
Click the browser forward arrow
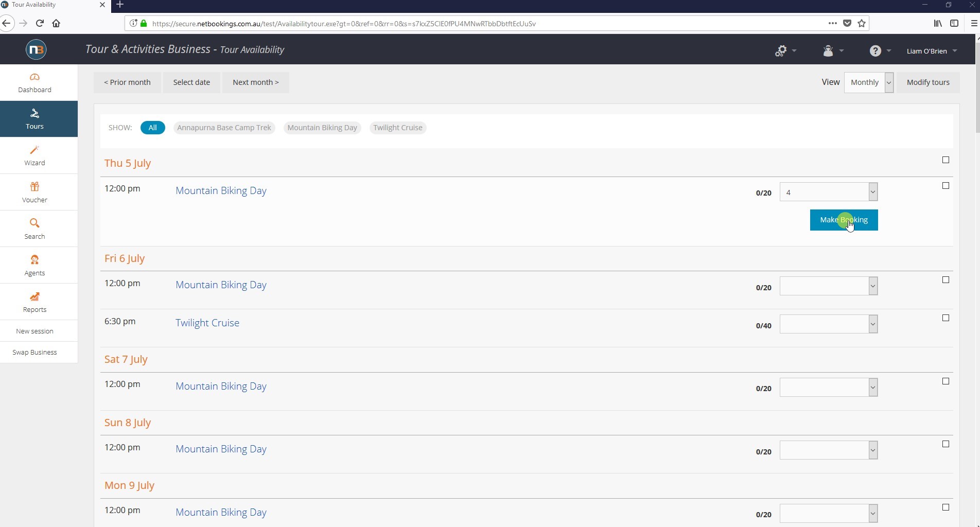click(x=23, y=23)
